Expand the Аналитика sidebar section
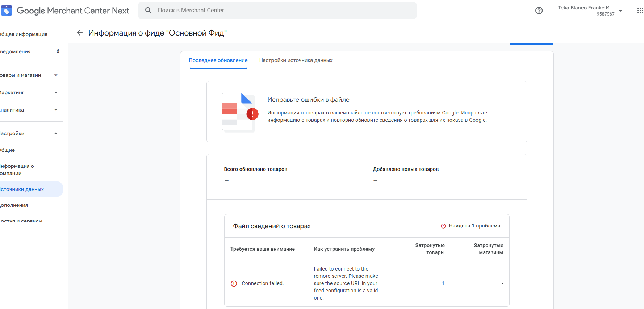Screen dimensions: 644x309 click(56, 110)
